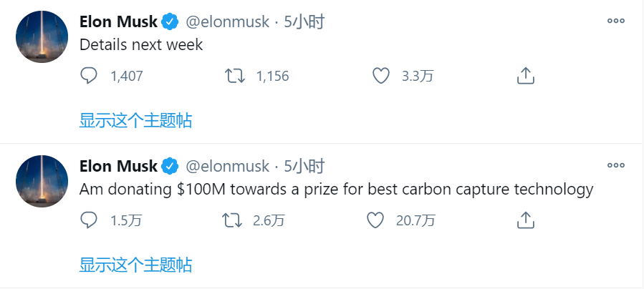Viewport: 644px width, 289px height.
Task: Share the "Details next week" tweet
Action: point(525,75)
